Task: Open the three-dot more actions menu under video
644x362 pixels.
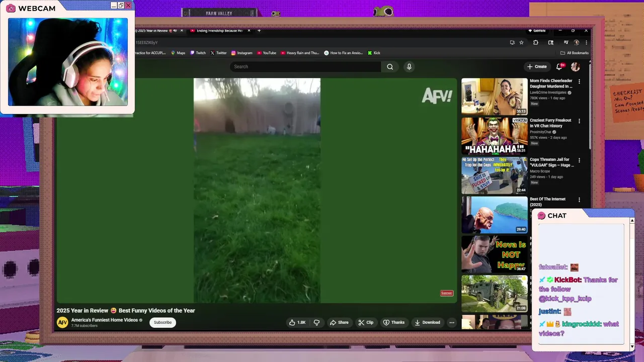Action: click(x=452, y=322)
